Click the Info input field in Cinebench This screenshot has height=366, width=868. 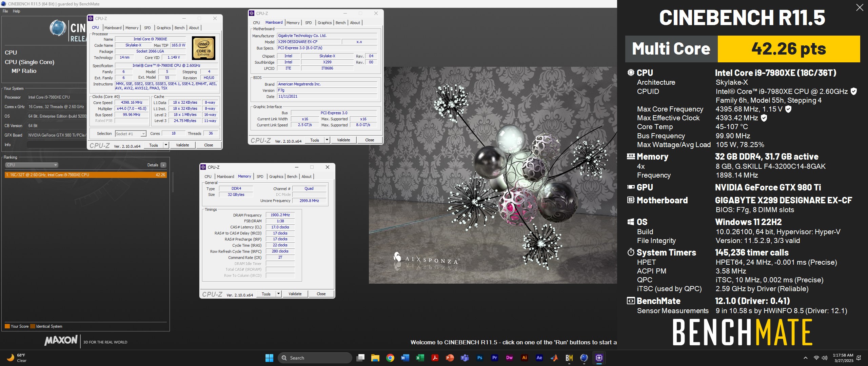click(x=57, y=145)
